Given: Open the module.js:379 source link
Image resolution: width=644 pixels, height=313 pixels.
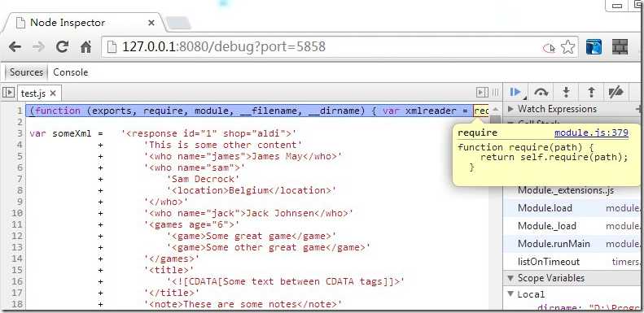Looking at the screenshot, I should tap(591, 133).
